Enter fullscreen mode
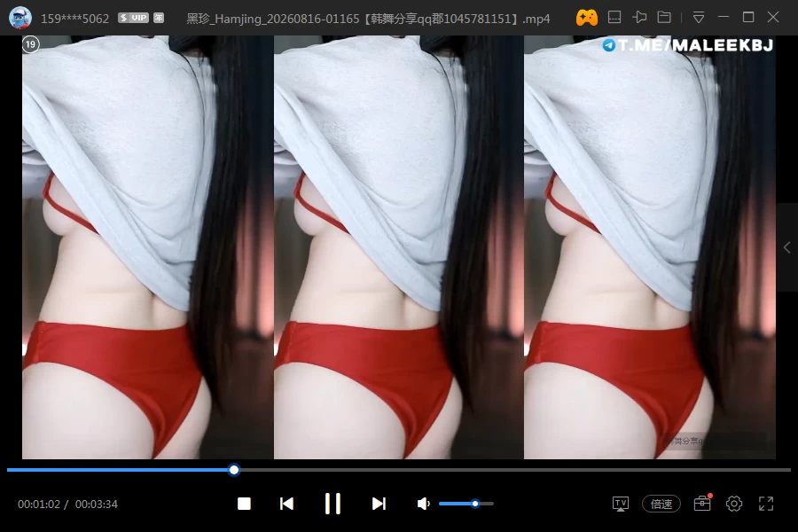798x532 pixels. (766, 504)
